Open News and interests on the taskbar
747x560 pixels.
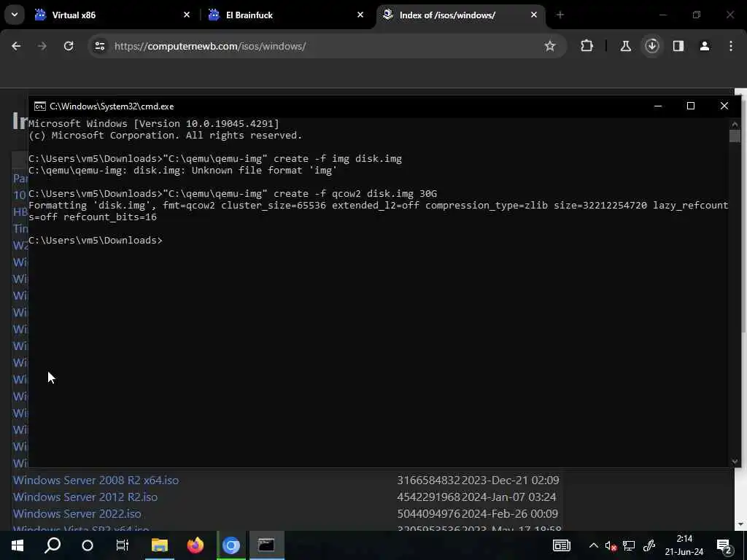pos(561,545)
